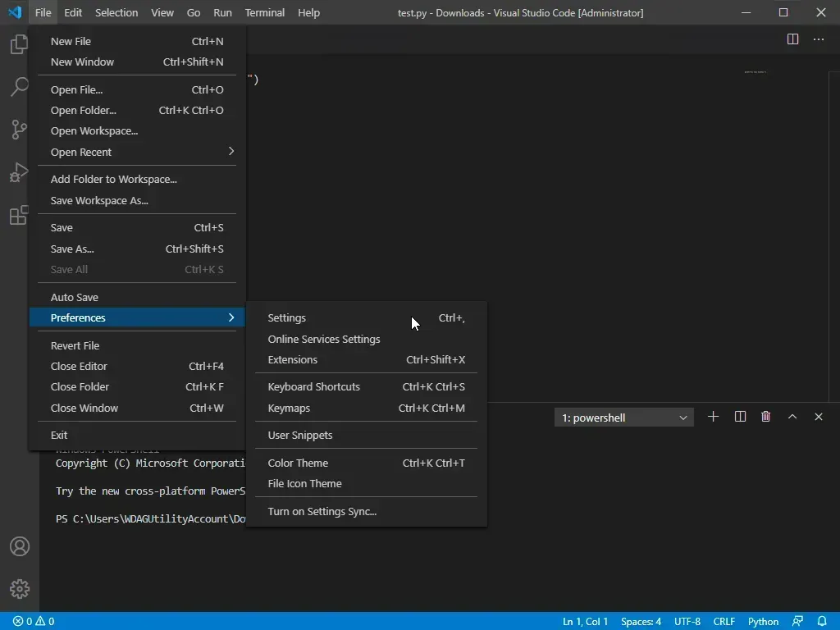Select Add Folder to Workspace...
This screenshot has width=840, height=630.
click(x=137, y=180)
